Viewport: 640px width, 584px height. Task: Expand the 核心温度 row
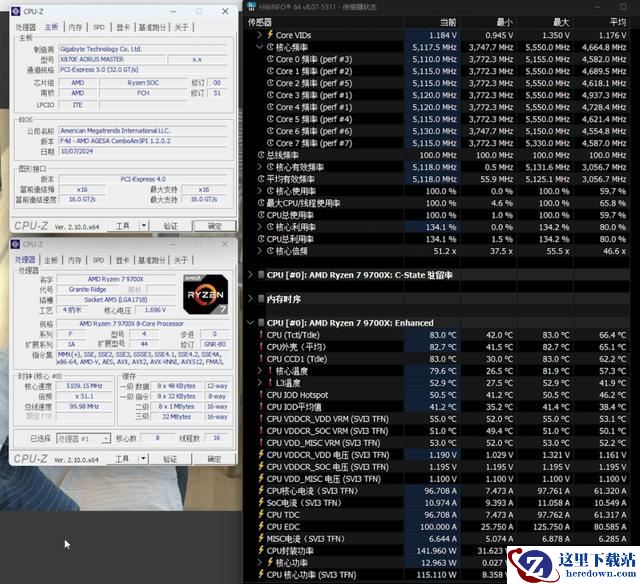260,371
